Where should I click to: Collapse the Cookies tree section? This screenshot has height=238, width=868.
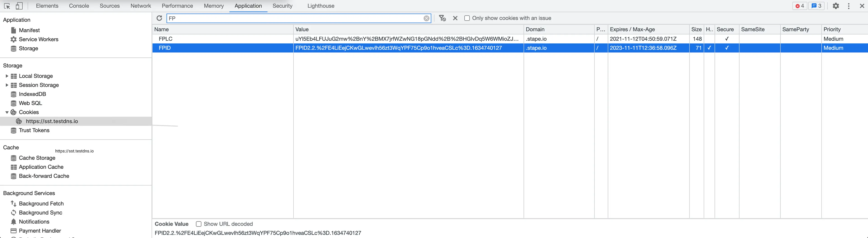pos(6,112)
